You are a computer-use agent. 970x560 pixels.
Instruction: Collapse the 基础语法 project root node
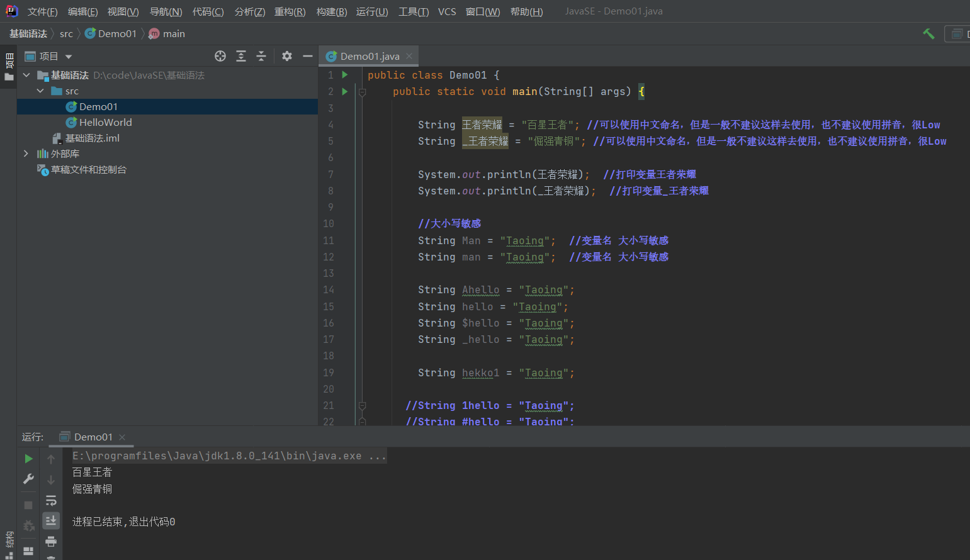26,75
